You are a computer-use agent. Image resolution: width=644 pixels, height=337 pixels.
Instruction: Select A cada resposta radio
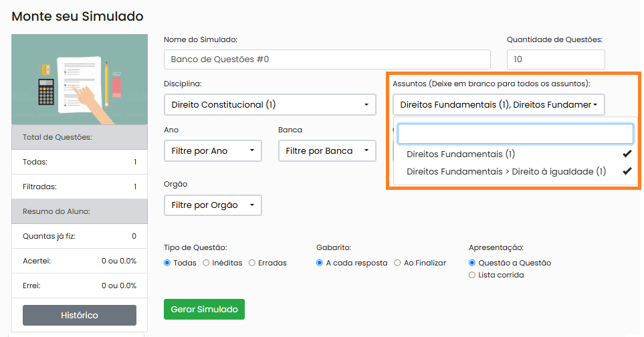pos(320,263)
